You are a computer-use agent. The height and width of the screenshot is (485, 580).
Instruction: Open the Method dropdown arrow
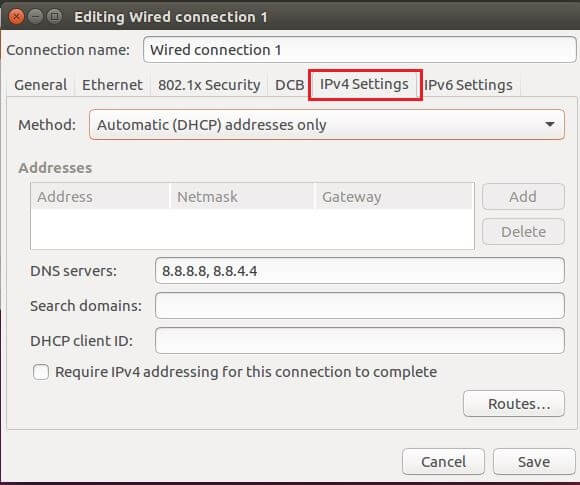click(x=550, y=124)
